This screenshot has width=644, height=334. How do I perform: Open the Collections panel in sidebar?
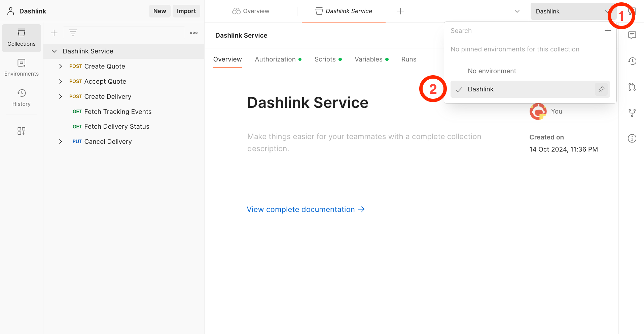coord(21,38)
